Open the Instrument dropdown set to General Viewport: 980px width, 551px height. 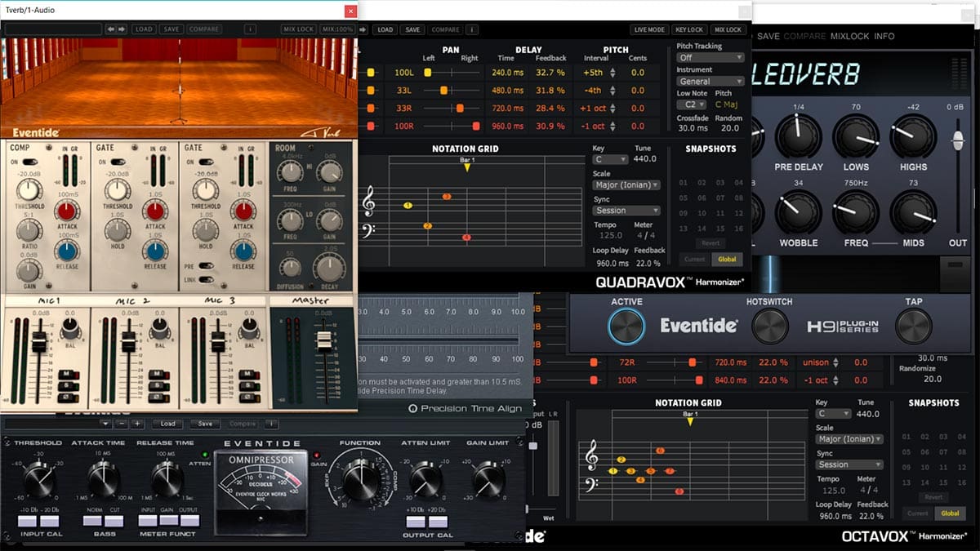(710, 82)
